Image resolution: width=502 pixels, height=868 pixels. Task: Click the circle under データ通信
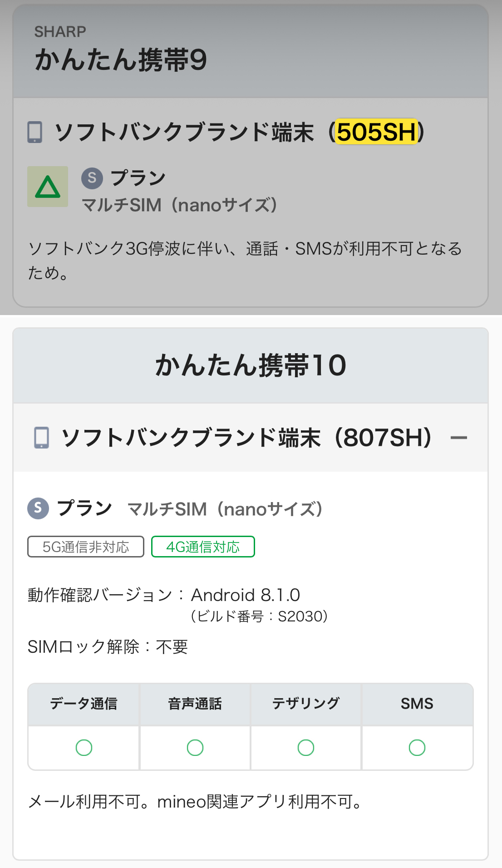coord(84,747)
